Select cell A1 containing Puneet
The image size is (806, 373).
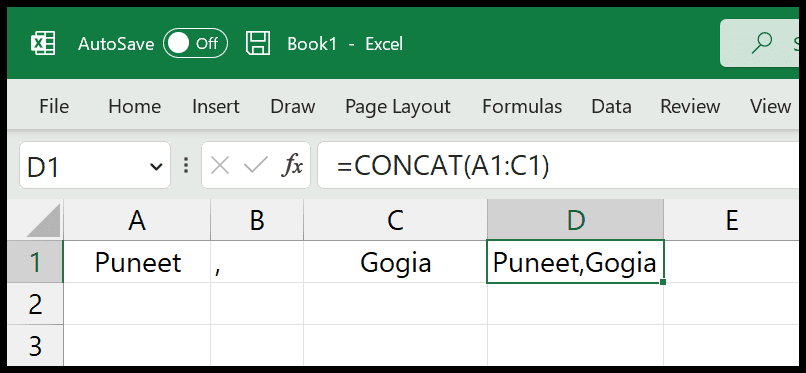pyautogui.click(x=137, y=262)
